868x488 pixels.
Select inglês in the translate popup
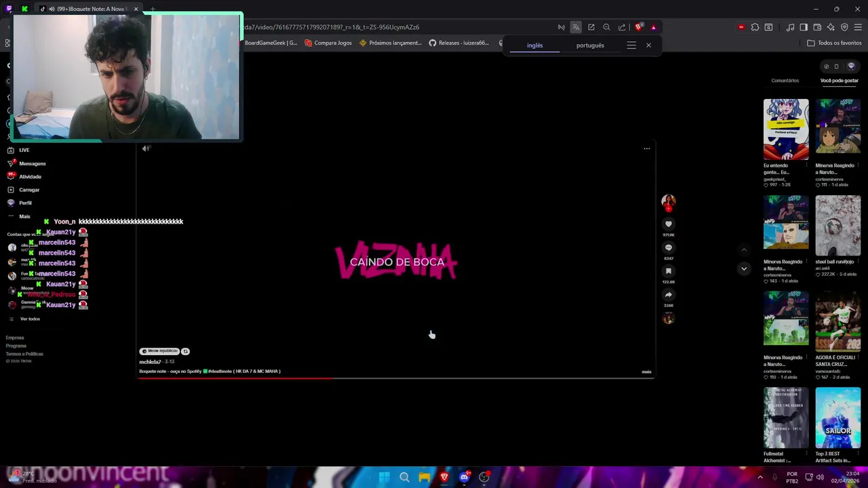(x=535, y=45)
